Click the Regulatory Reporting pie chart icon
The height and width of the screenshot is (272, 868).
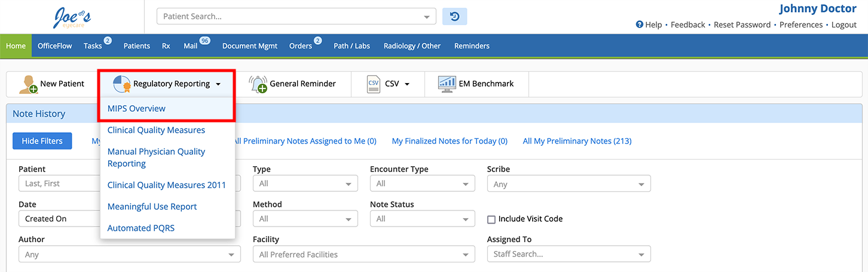tap(122, 84)
